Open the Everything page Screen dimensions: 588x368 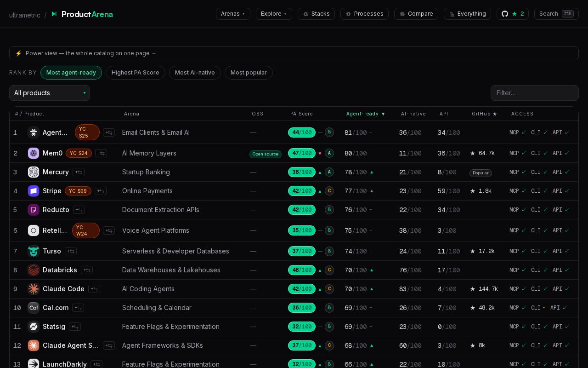[467, 14]
